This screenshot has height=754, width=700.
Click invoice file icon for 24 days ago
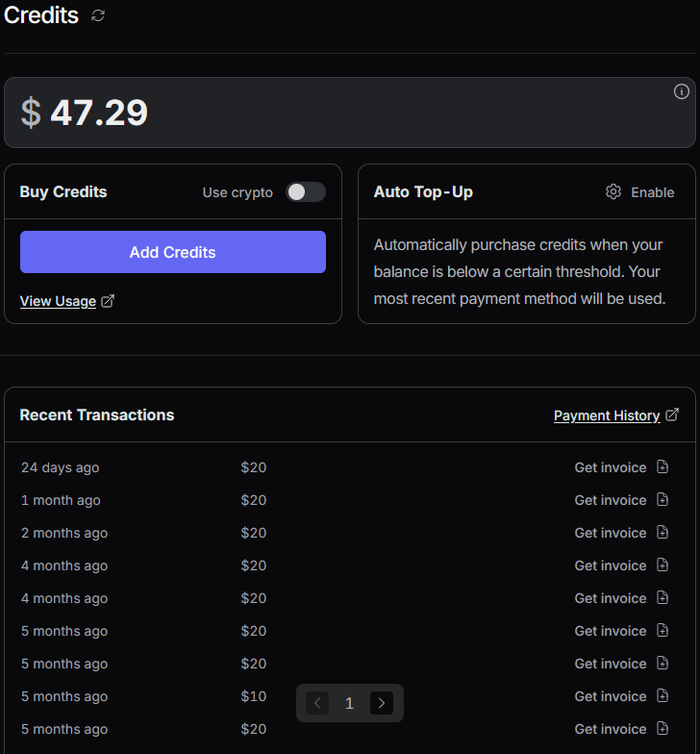click(x=662, y=467)
